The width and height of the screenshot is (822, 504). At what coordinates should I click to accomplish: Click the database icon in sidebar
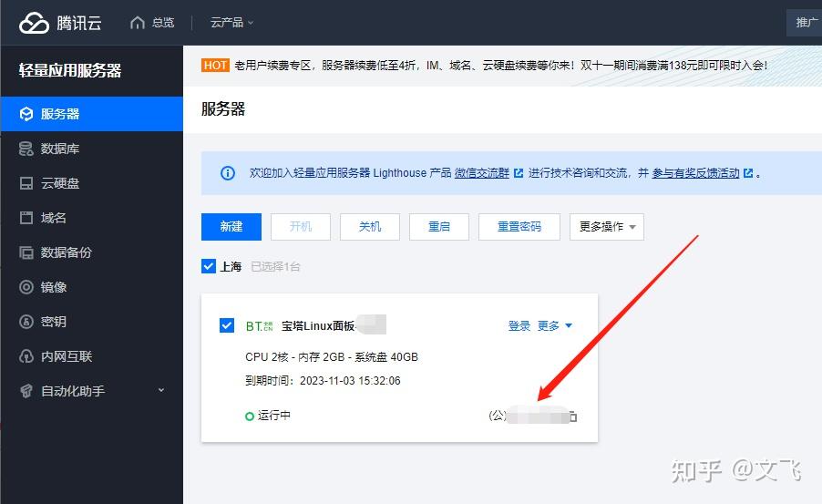[26, 149]
